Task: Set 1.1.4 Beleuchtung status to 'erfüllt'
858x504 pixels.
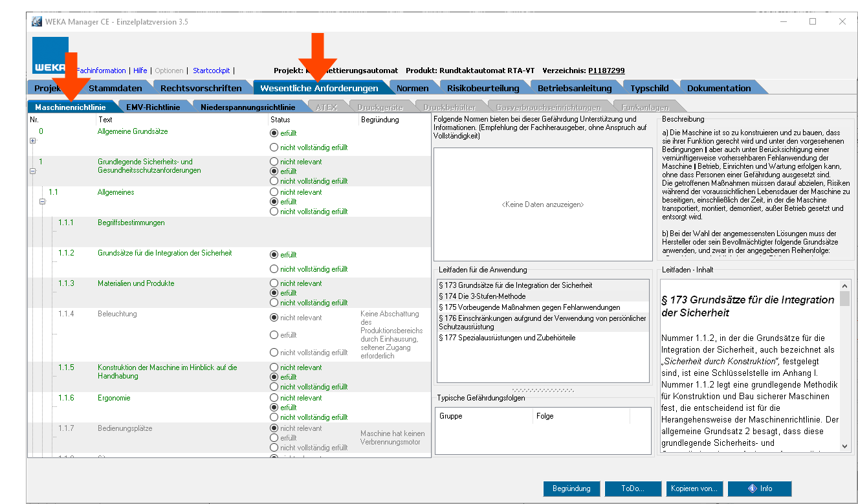Action: (274, 335)
